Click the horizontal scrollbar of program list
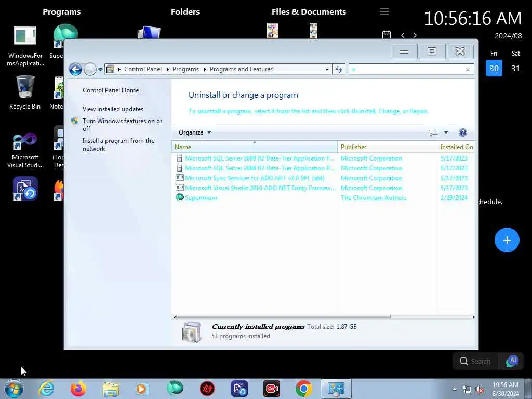This screenshot has height=399, width=532. pyautogui.click(x=283, y=317)
